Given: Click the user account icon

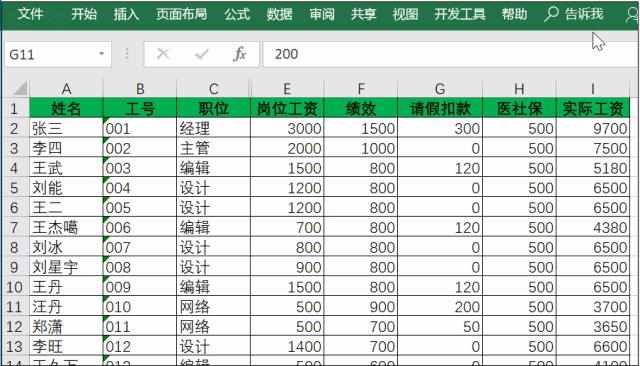Looking at the screenshot, I should (x=632, y=15).
